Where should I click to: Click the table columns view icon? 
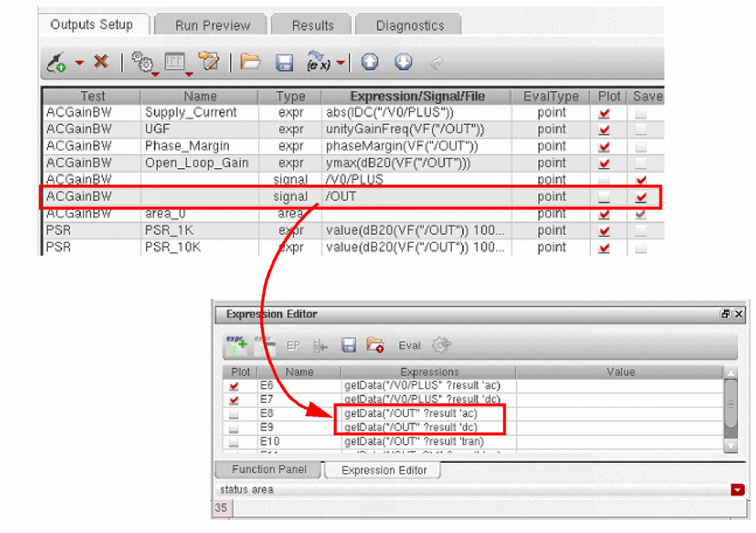coord(174,62)
